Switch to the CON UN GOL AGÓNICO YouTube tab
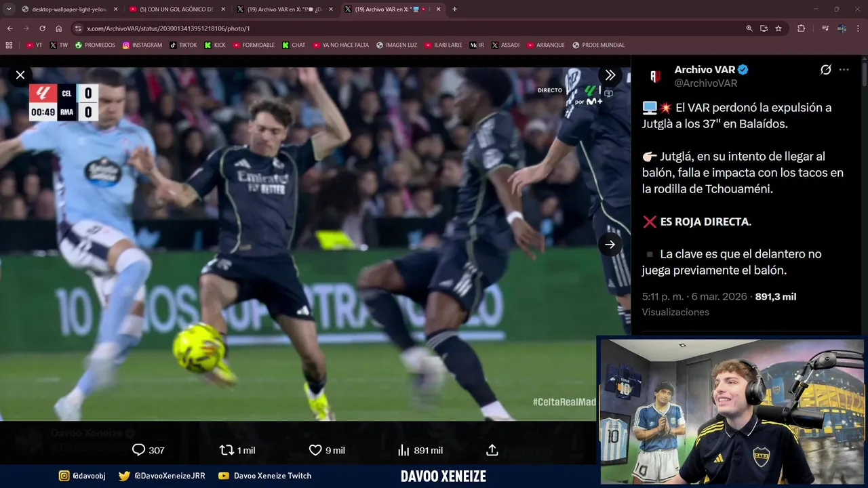Screen dimensions: 868x488 (176, 9)
